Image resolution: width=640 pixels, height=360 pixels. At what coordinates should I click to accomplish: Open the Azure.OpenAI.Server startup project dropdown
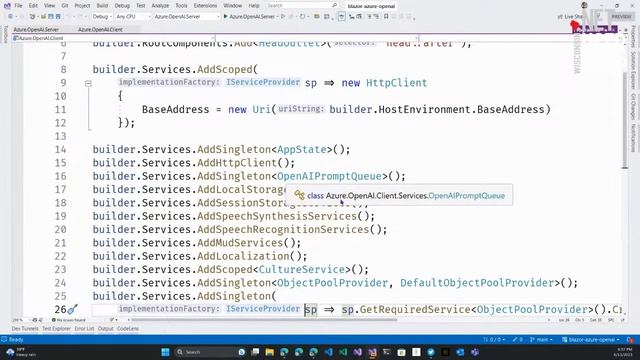[187, 16]
